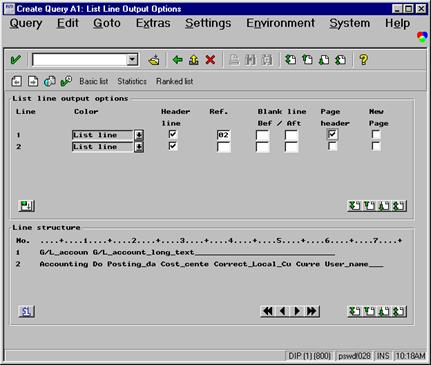Click the globe-and-page icon beside Next screen
This screenshot has height=365, width=431.
coord(49,81)
